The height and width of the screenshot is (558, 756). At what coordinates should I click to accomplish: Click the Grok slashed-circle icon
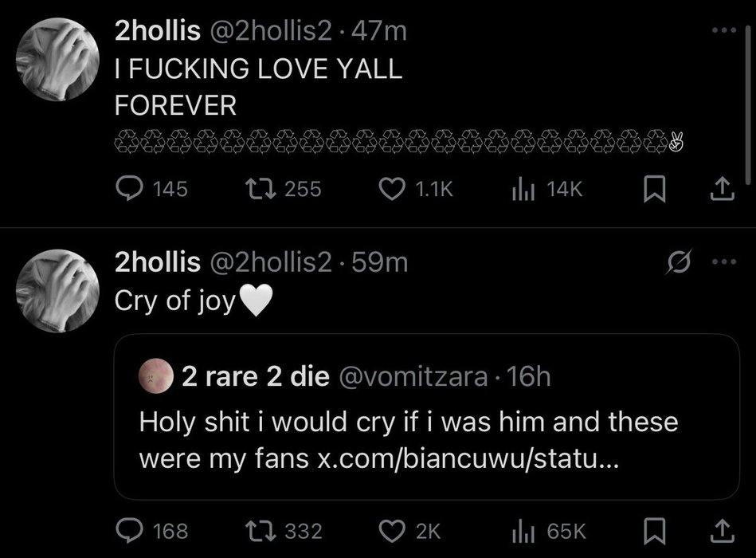[x=680, y=263]
